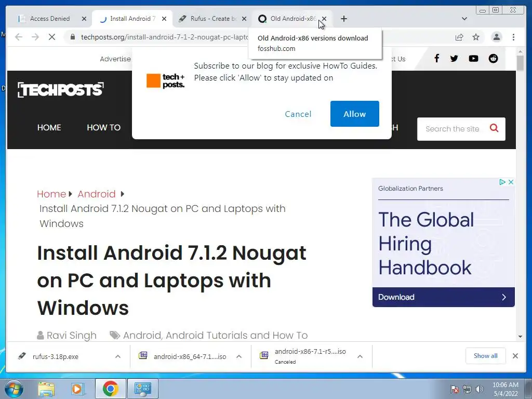Open the HOW TO menu item
Screen dimensions: 532x399
[x=103, y=128]
